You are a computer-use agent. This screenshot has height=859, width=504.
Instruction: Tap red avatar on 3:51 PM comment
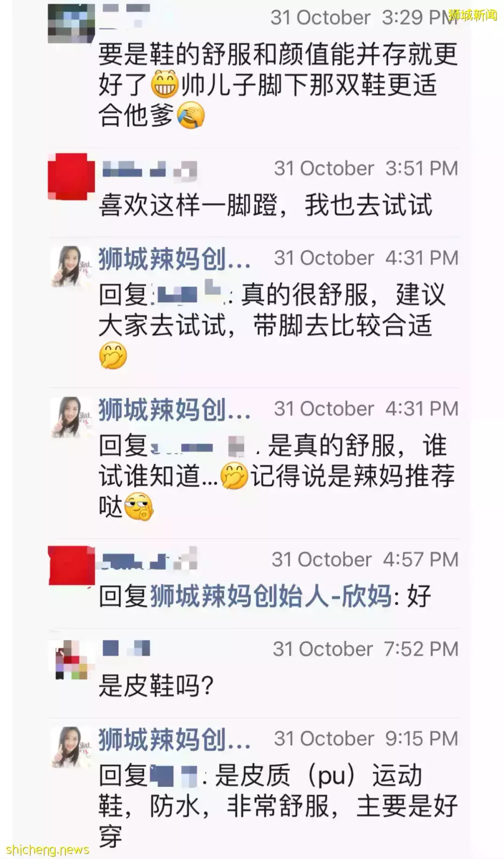tap(71, 177)
